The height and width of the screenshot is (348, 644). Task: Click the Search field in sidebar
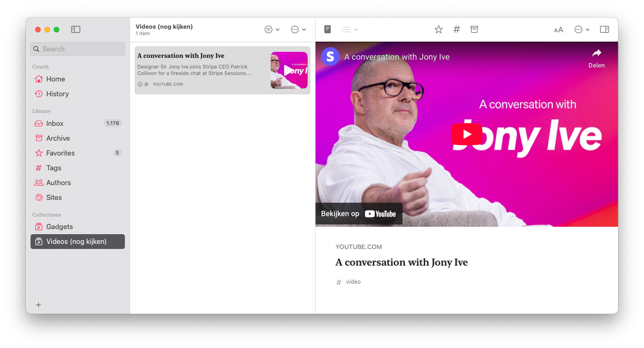tap(78, 49)
